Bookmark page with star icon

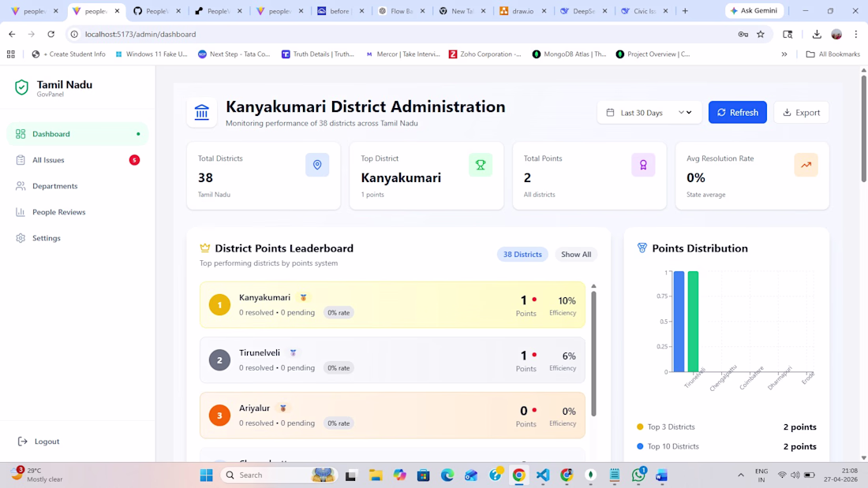[761, 35]
